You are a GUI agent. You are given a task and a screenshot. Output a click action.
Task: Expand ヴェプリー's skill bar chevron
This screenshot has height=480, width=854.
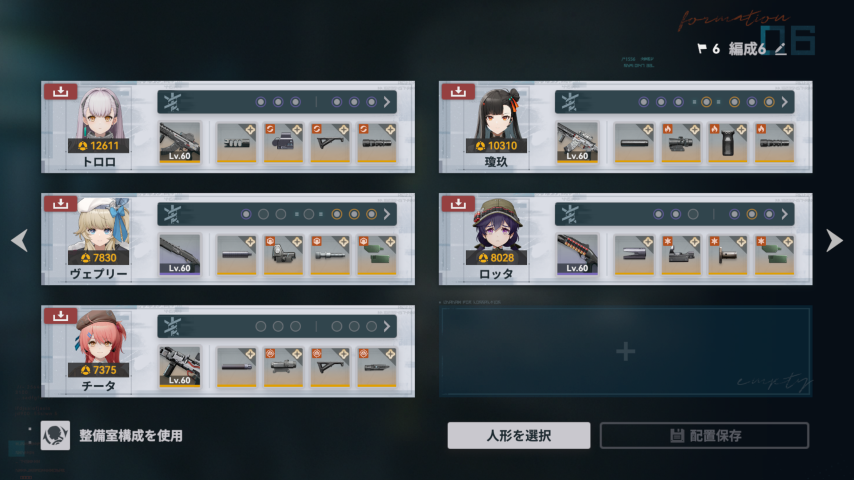pyautogui.click(x=387, y=214)
